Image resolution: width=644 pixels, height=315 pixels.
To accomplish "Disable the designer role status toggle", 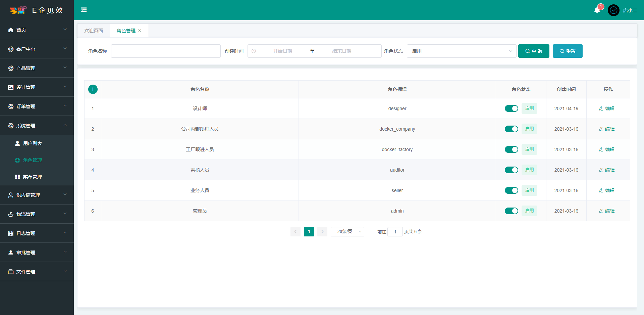I will pos(511,108).
